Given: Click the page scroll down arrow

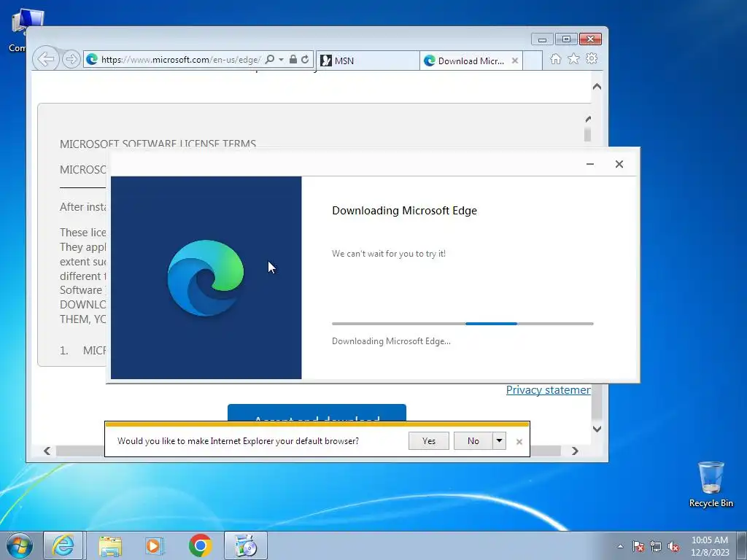Looking at the screenshot, I should (597, 429).
